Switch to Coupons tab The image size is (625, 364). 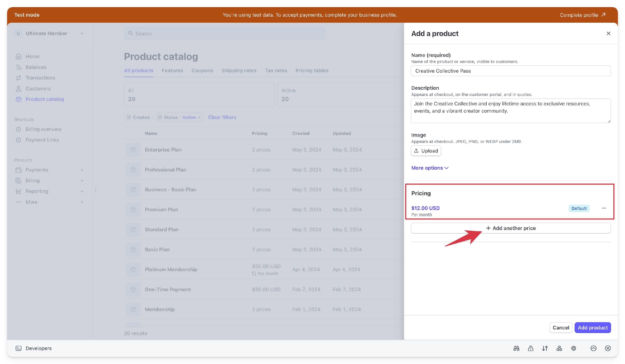tap(202, 70)
